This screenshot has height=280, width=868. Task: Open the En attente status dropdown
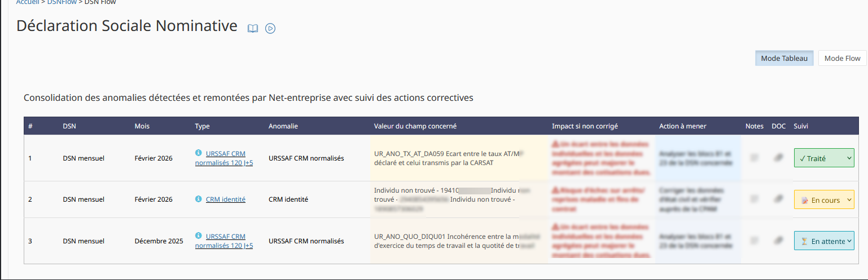coord(824,241)
